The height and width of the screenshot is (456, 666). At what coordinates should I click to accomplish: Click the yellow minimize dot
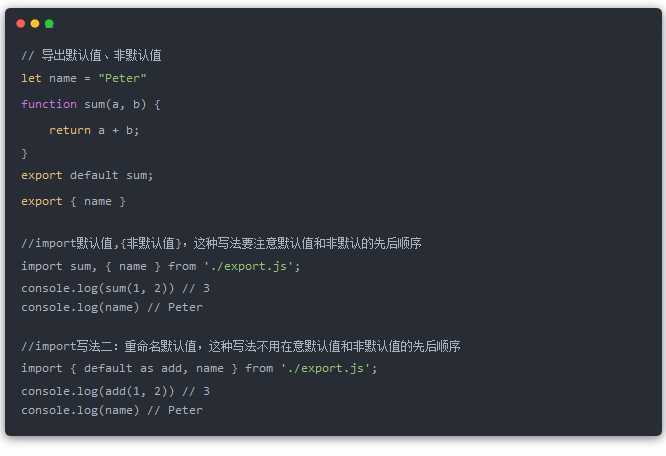point(35,23)
